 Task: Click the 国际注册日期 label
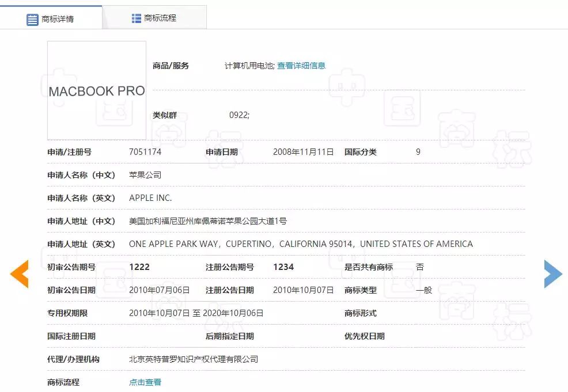71,336
